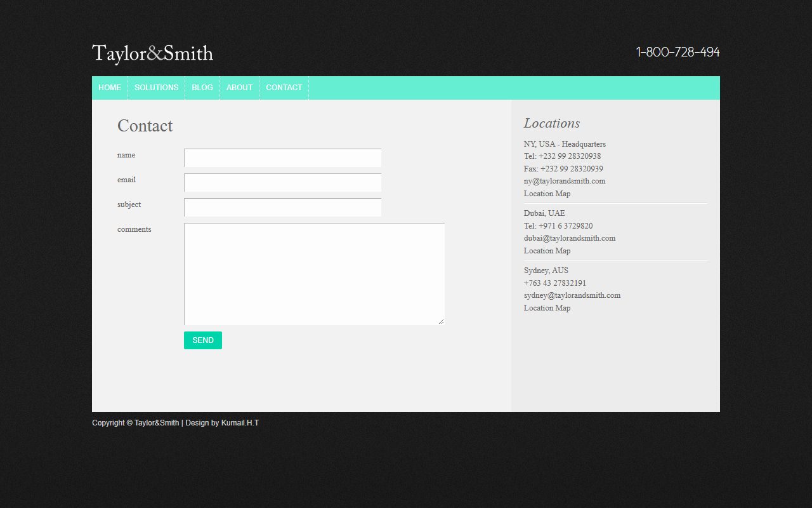The width and height of the screenshot is (812, 508).
Task: Click the 1-800-728-494 phone number
Action: pyautogui.click(x=678, y=52)
